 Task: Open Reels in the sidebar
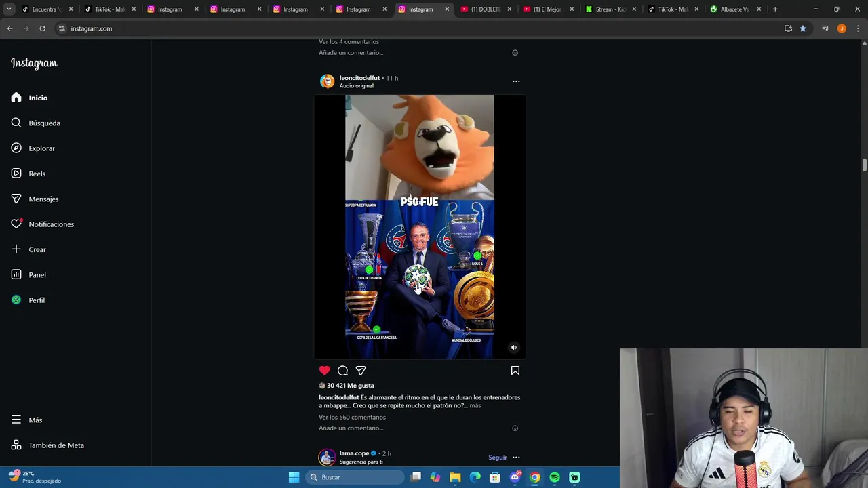click(28, 174)
